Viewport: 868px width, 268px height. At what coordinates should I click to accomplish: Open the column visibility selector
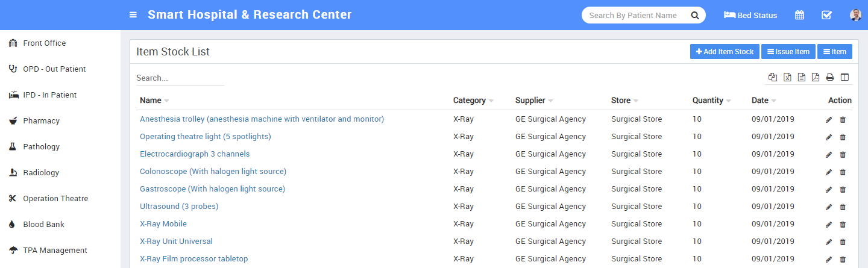(x=844, y=77)
